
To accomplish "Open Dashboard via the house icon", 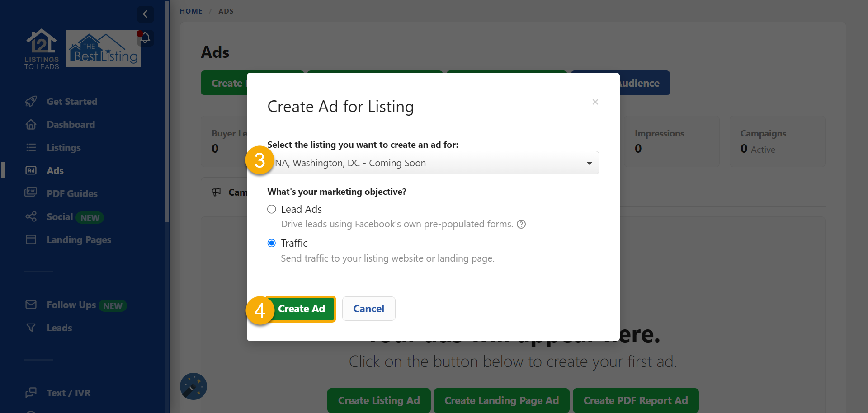I will click(31, 125).
